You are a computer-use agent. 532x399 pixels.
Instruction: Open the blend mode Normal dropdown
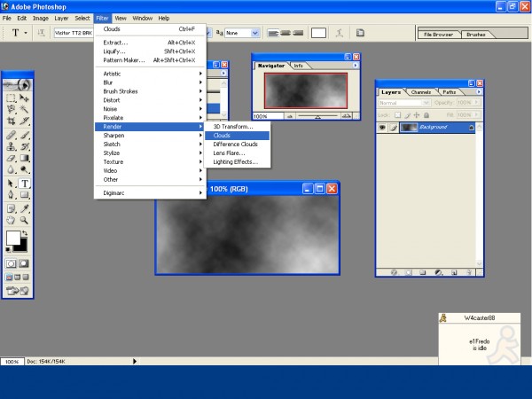pos(426,103)
